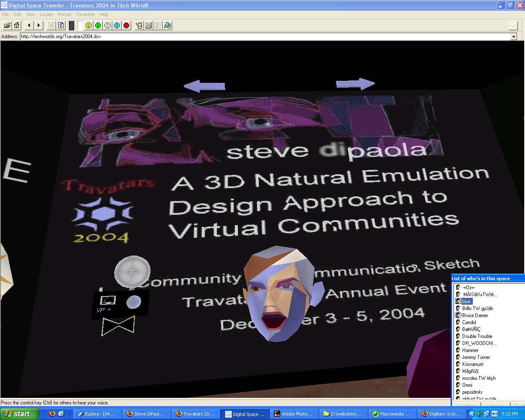Click the left purple arrow in the 3D scene
The image size is (525, 420).
click(x=204, y=86)
